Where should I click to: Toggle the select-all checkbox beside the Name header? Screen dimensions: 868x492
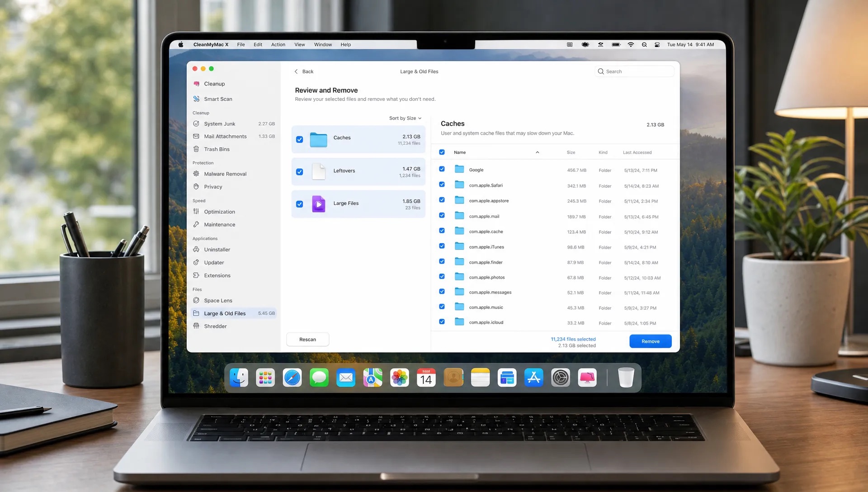tap(442, 152)
